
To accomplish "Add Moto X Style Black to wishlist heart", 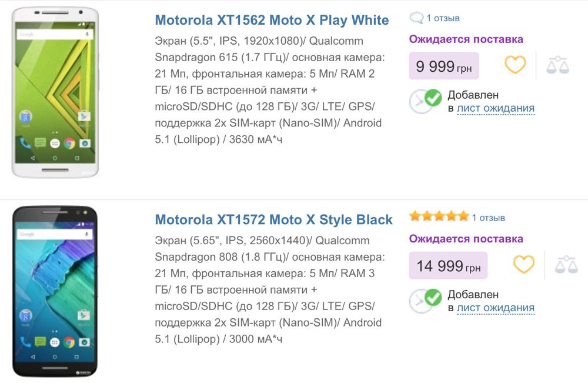I will pyautogui.click(x=523, y=265).
